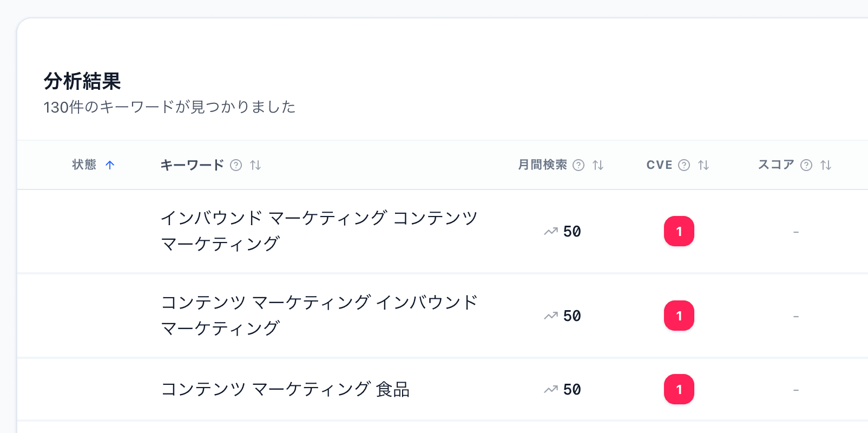Click the pink CVE badge showing 1 in first row

click(679, 231)
